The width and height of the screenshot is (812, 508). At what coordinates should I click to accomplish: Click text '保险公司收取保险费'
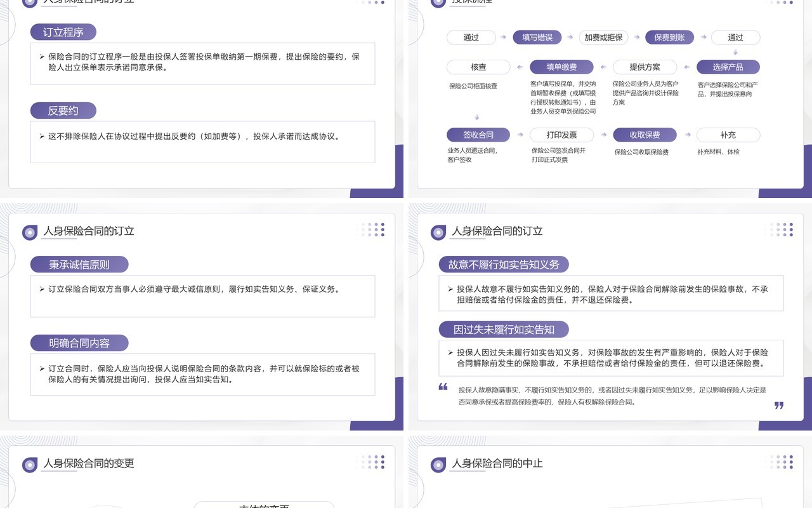click(x=641, y=152)
